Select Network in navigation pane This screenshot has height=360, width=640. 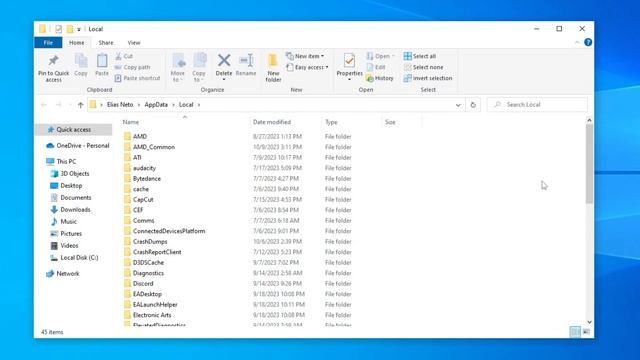[63, 273]
